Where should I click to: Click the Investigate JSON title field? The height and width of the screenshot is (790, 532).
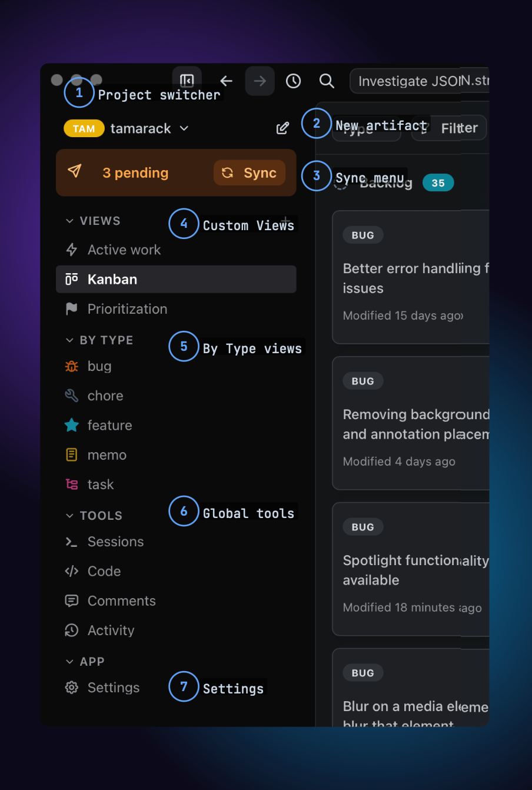420,81
